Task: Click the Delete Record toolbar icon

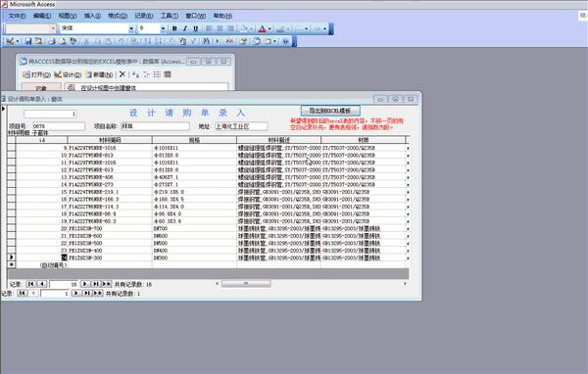Action: click(x=230, y=41)
